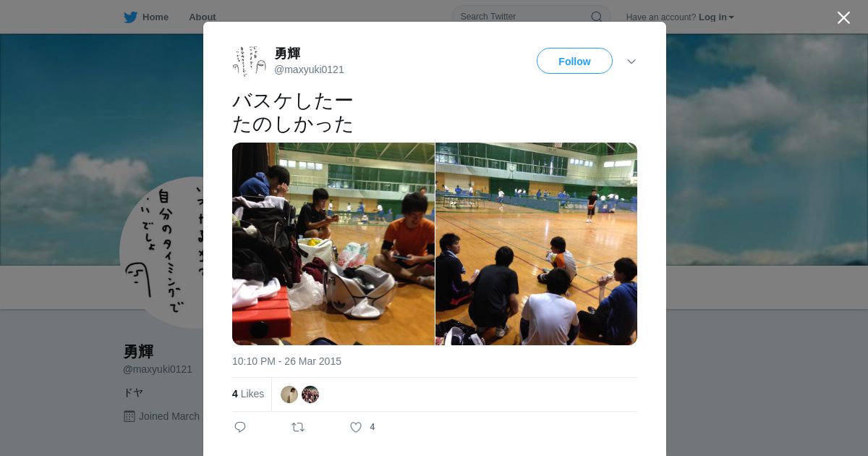Viewport: 868px width, 456px height.
Task: Open the @maxyuki0121 handle in tweet header
Action: pyautogui.click(x=309, y=69)
